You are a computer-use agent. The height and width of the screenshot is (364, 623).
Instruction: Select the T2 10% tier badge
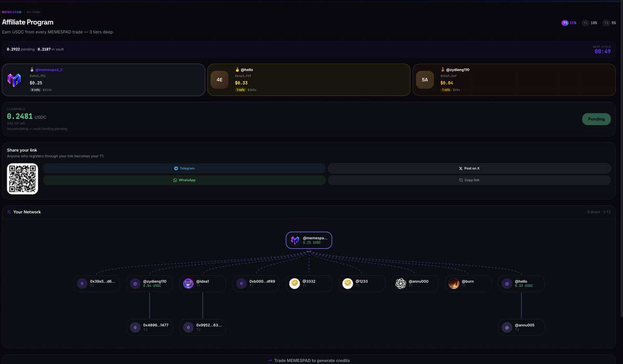click(x=590, y=23)
